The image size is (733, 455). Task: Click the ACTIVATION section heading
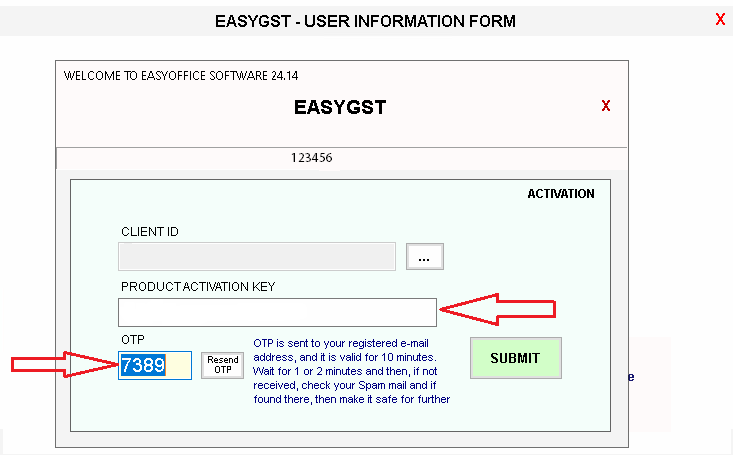(x=560, y=194)
